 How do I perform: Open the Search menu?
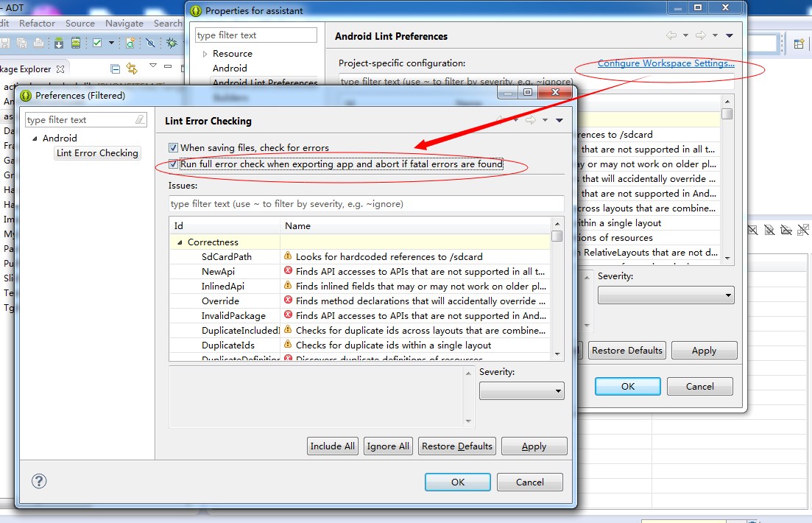coord(168,24)
